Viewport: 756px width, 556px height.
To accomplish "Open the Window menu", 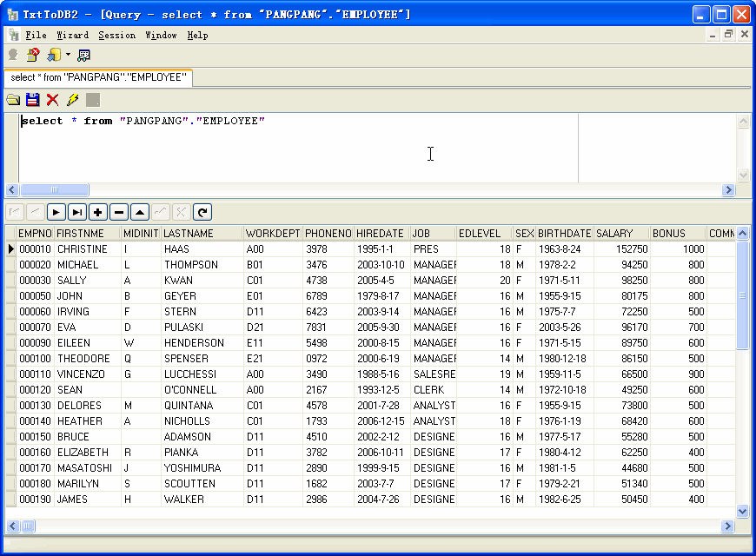I will pos(161,36).
